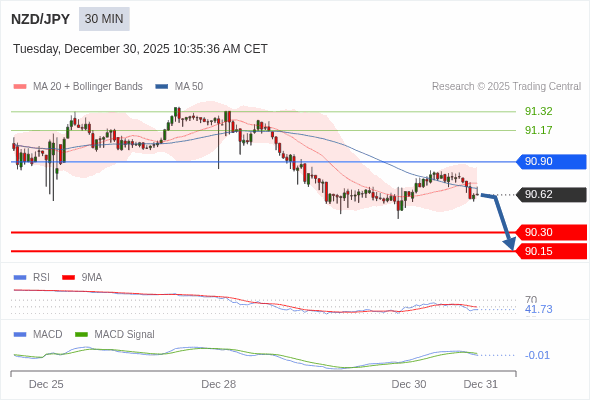This screenshot has width=590, height=400.
Task: Click the MA 20 + Bollinger Bands legend swatch
Action: (x=20, y=87)
